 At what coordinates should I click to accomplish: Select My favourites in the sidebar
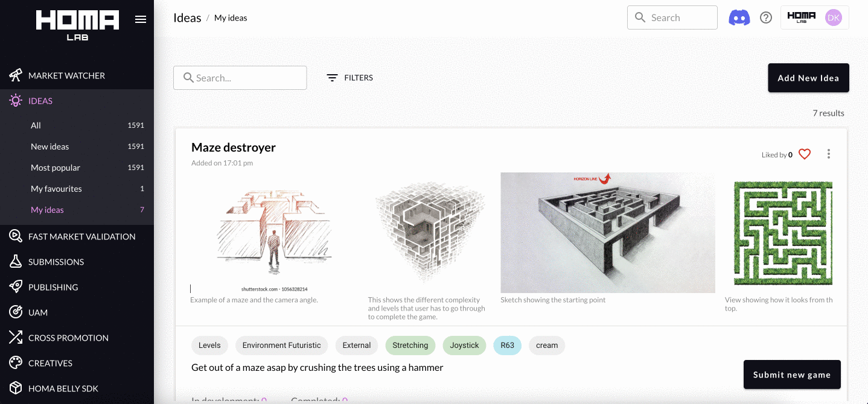coord(56,189)
